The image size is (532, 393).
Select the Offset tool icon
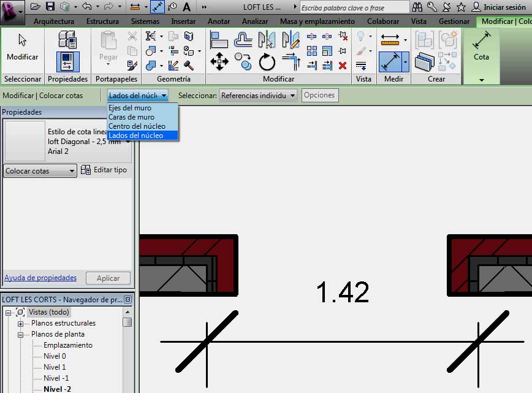(243, 40)
